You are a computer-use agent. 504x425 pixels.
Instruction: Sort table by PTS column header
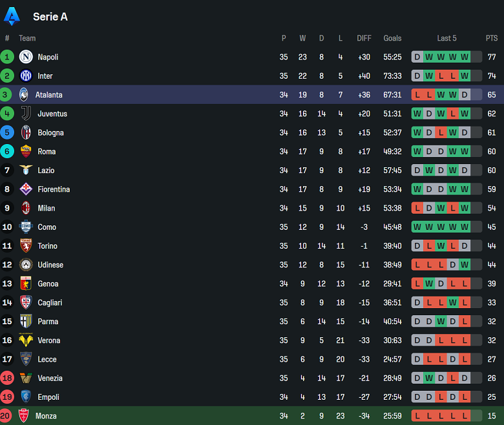[492, 38]
